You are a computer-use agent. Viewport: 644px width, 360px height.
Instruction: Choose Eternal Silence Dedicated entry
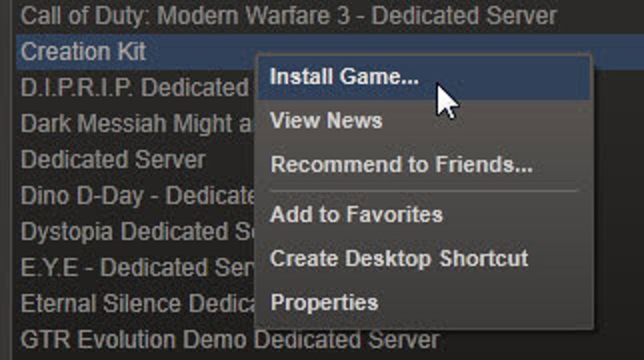tap(138, 304)
